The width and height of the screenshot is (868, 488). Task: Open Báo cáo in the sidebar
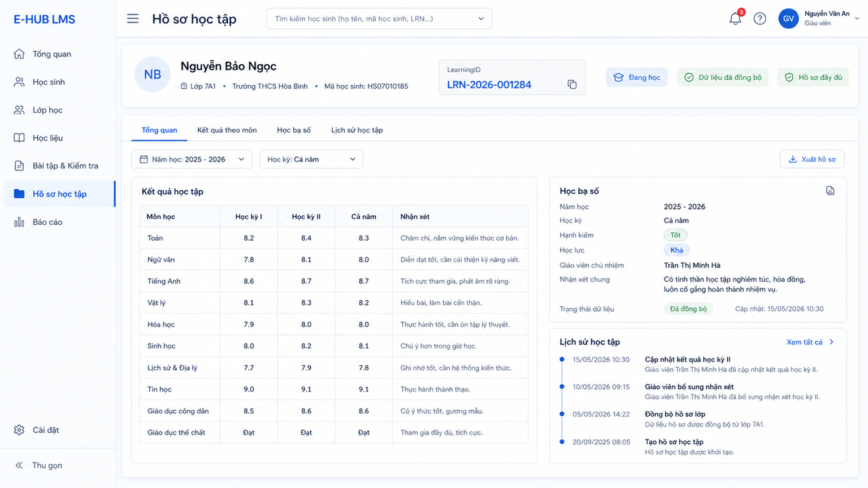click(59, 222)
